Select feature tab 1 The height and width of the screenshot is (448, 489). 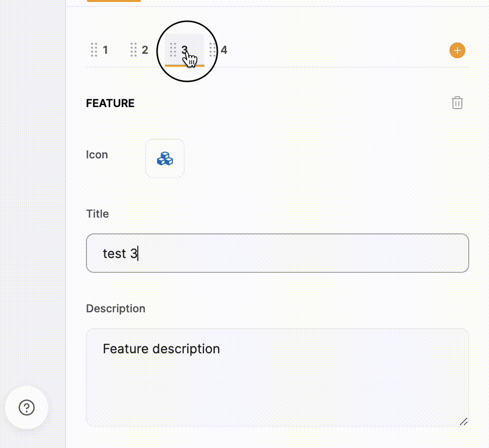coord(105,50)
